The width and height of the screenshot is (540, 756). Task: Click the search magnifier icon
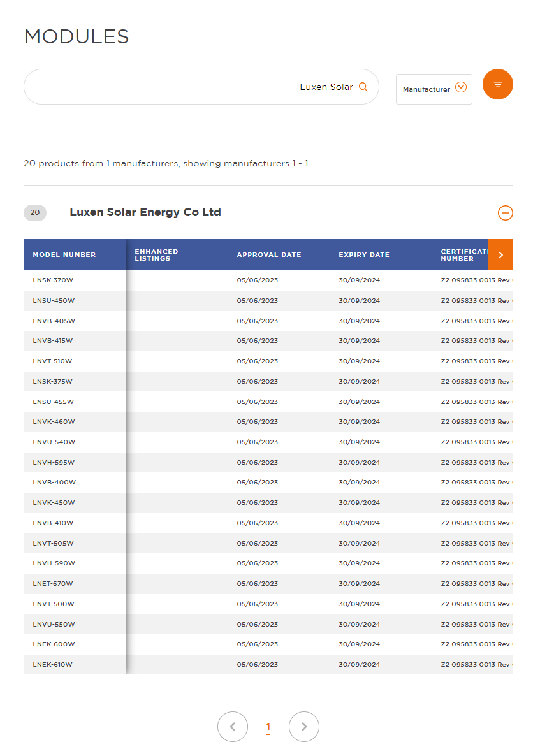coord(363,87)
